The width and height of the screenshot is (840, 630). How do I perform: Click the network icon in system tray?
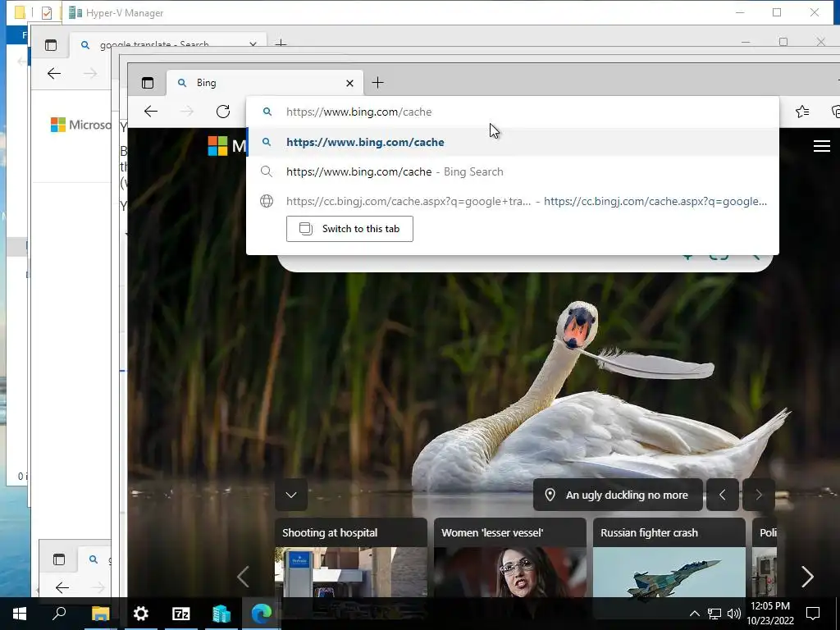714,614
